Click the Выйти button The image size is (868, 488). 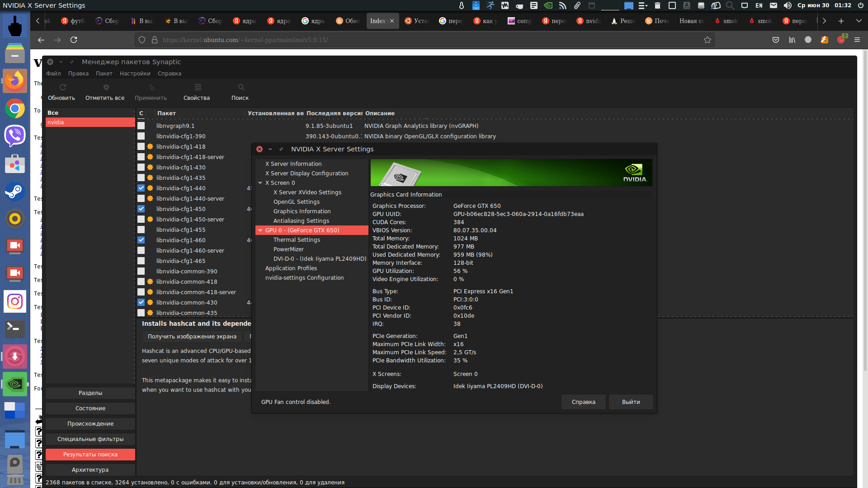[630, 402]
